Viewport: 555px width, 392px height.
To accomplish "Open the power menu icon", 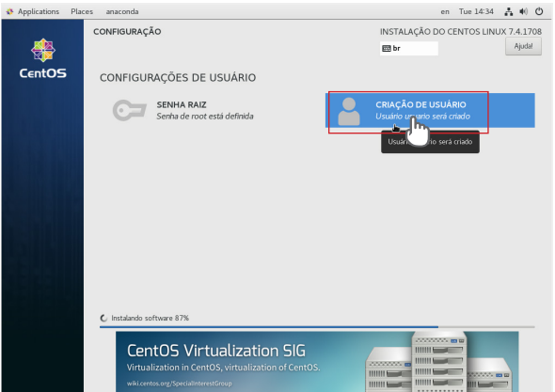I will (539, 11).
